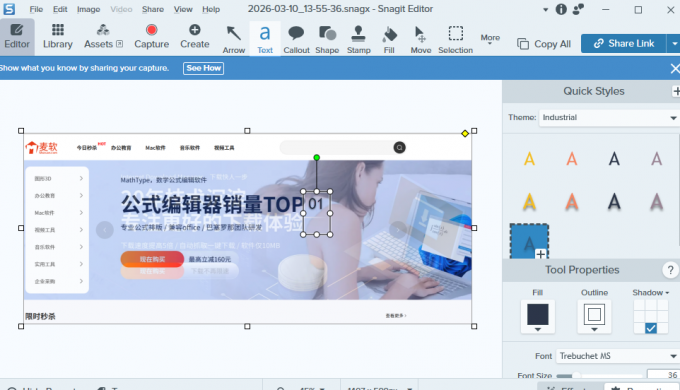The image size is (680, 390).
Task: Apply the shadowed orange A quick style
Action: (x=572, y=202)
